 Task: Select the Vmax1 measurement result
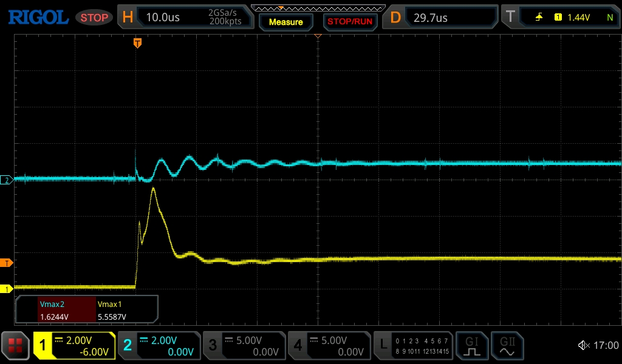pyautogui.click(x=125, y=310)
